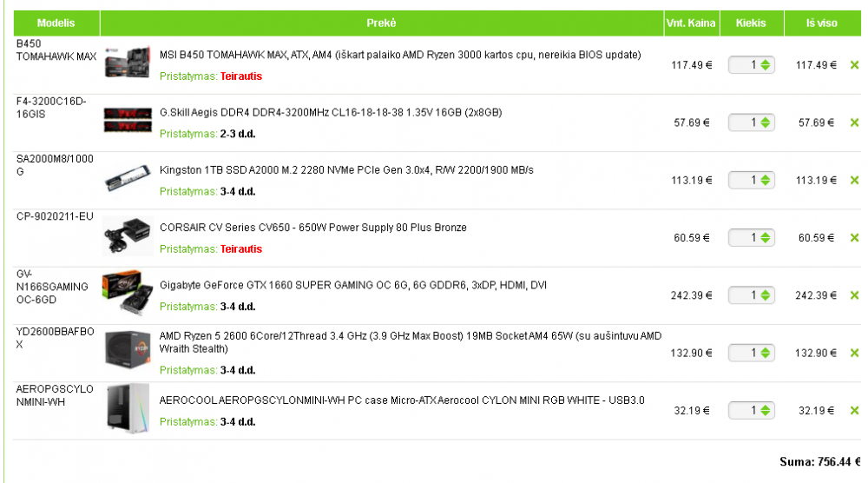This screenshot has width=868, height=483.
Task: Open AEROCOOL CYLON MINI RGB WHITE link
Action: point(402,400)
